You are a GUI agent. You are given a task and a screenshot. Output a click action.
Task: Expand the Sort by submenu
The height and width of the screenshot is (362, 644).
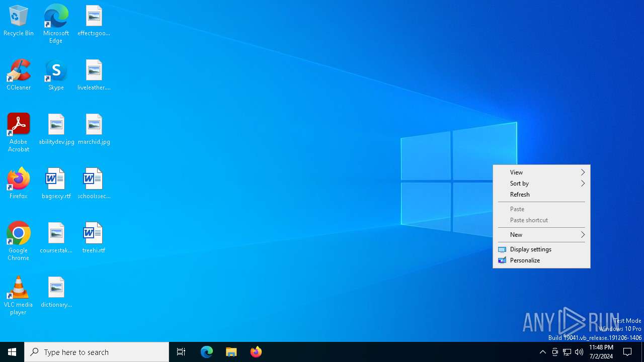(541, 184)
